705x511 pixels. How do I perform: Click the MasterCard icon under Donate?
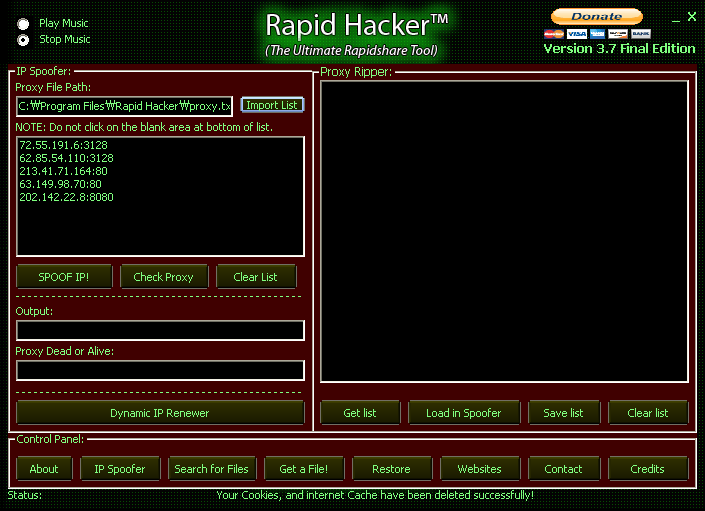(554, 34)
